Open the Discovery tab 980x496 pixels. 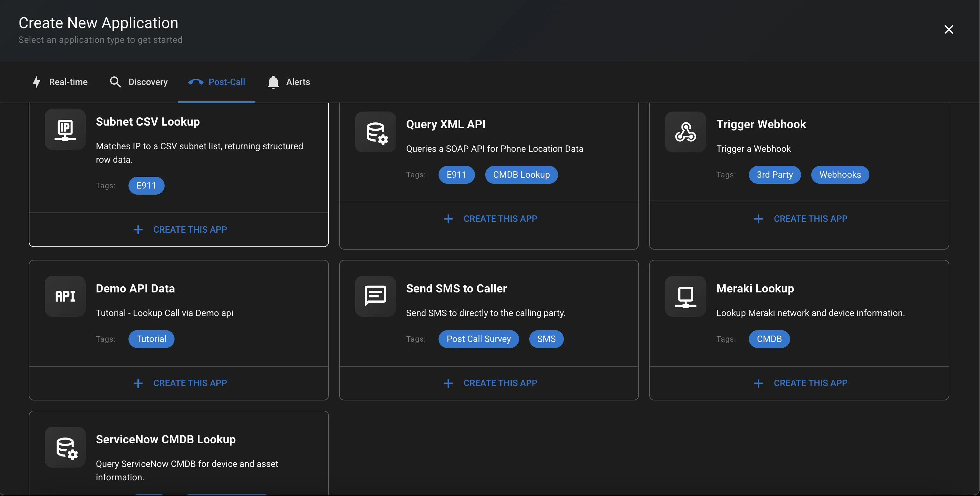138,82
